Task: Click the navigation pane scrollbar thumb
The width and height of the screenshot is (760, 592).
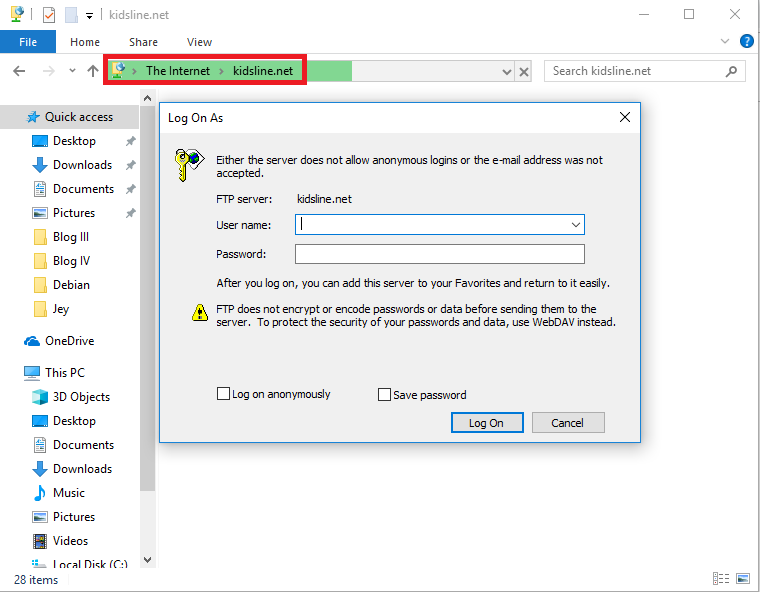Action: coord(148,298)
